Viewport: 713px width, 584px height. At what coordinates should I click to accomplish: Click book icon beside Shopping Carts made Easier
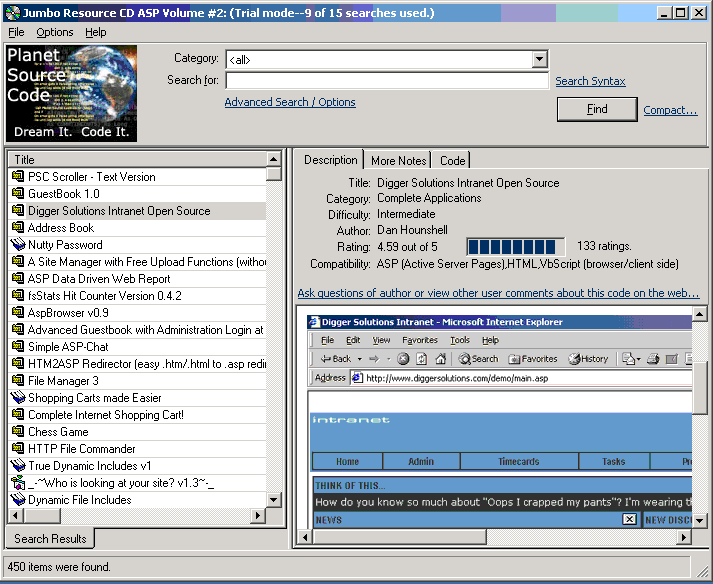[x=18, y=398]
